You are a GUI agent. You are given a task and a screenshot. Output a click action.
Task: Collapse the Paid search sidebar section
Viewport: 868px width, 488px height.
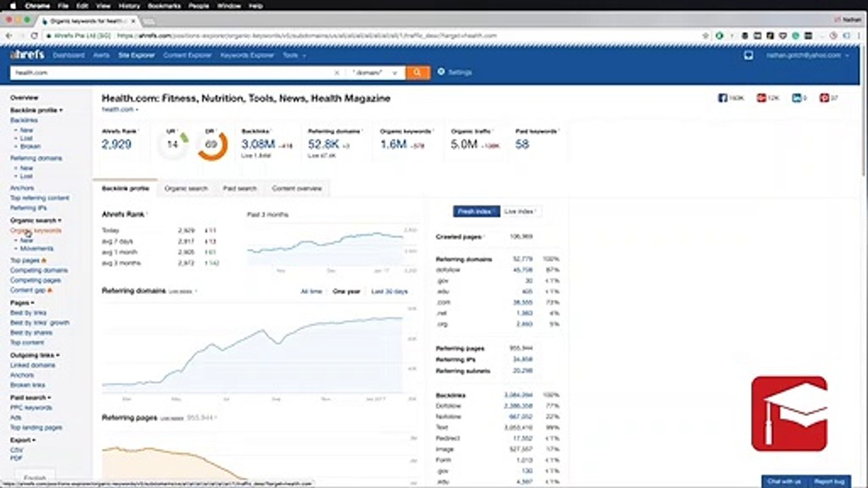point(31,398)
